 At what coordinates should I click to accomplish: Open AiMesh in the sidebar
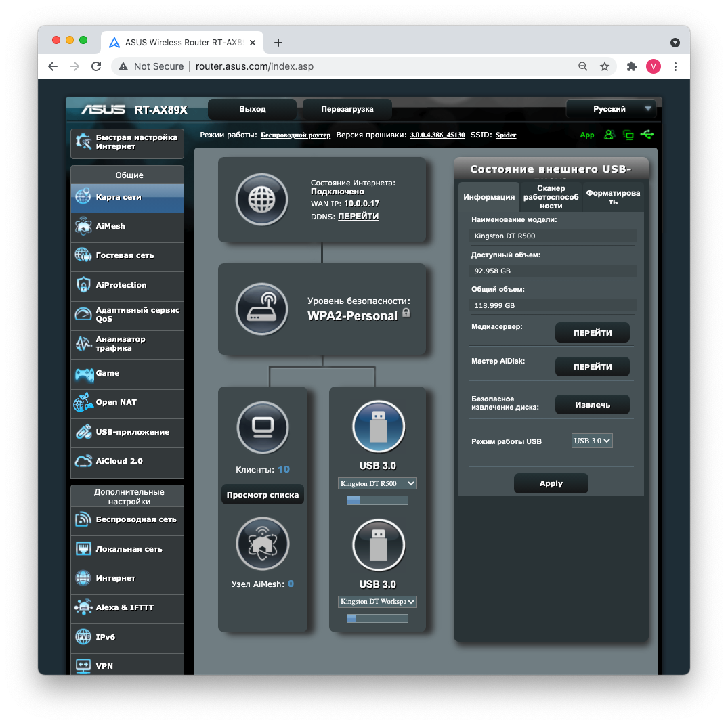127,227
